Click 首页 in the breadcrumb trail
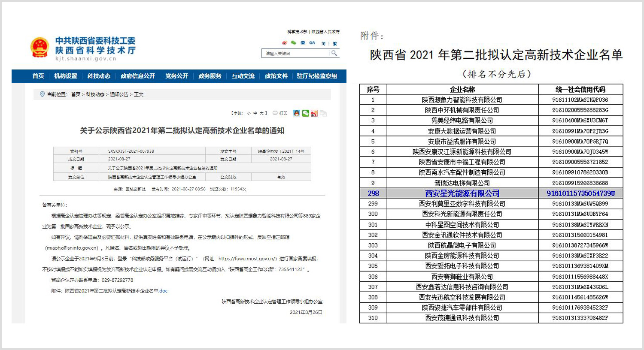Screen dimensions: 644x350 click(76, 94)
